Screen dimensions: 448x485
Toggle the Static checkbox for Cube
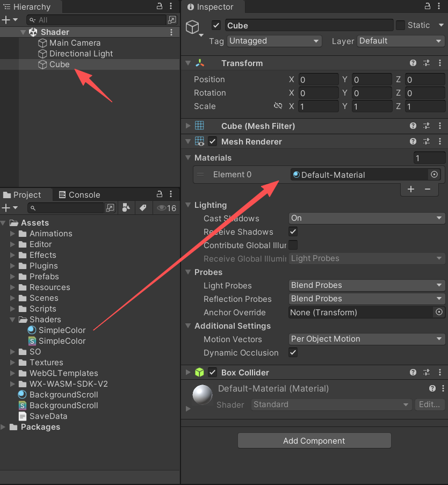pyautogui.click(x=400, y=25)
